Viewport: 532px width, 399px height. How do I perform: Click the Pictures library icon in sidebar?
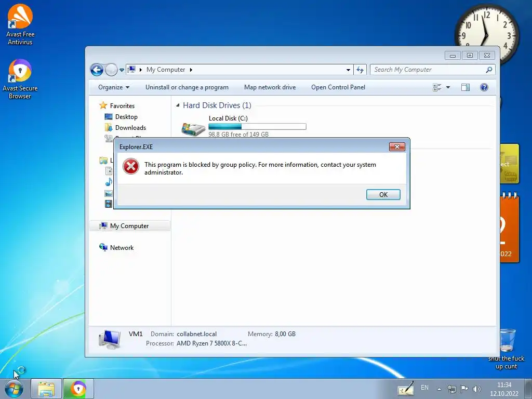click(x=109, y=193)
